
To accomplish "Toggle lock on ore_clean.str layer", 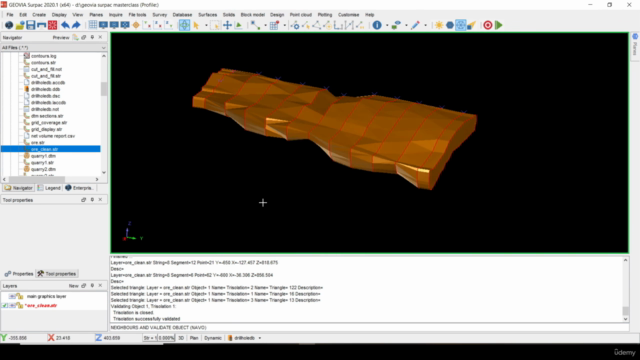I will click(20, 305).
